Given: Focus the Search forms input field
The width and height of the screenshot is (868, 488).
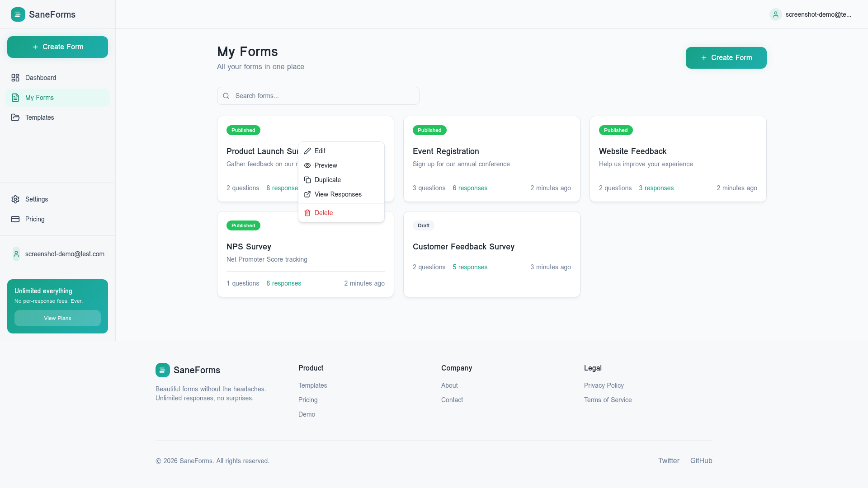Looking at the screenshot, I should (318, 96).
